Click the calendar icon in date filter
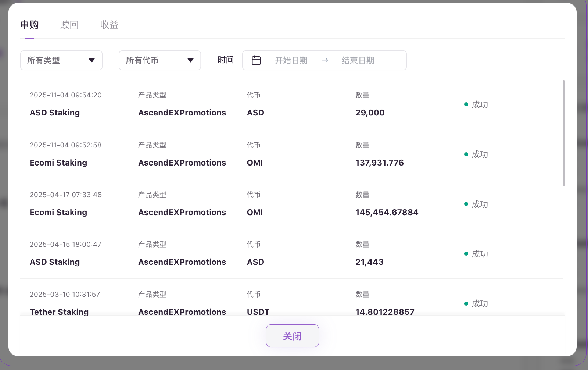Screen dimensions: 588x370 256,60
